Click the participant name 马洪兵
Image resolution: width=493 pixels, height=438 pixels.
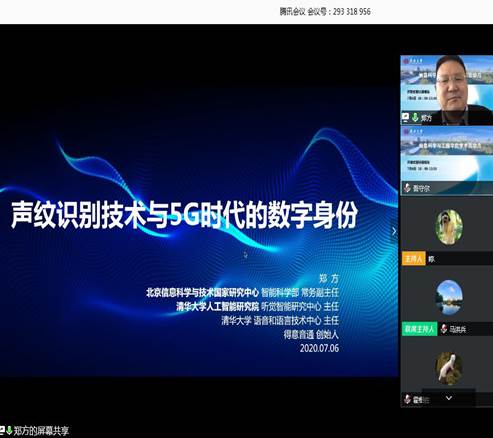(x=458, y=330)
